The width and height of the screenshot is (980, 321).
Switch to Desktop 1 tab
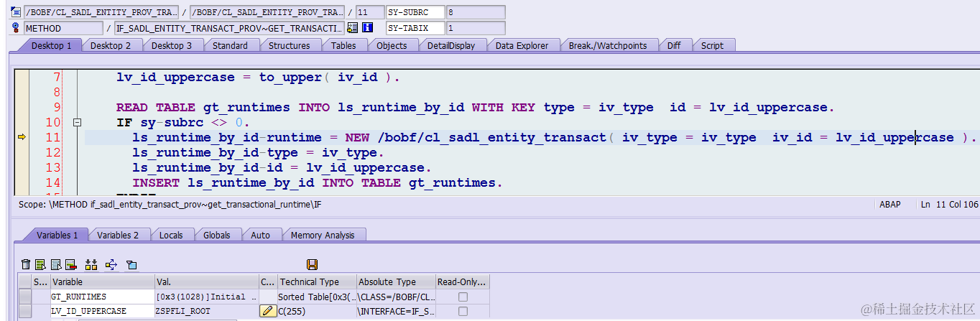pyautogui.click(x=51, y=45)
